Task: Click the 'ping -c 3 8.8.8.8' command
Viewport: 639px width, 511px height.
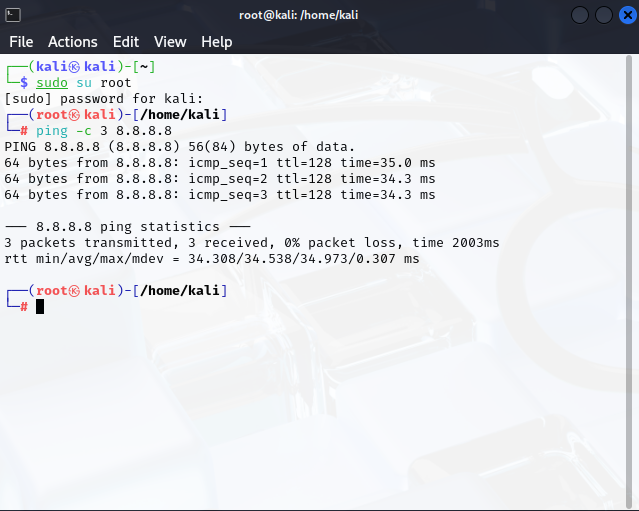Action: click(104, 131)
